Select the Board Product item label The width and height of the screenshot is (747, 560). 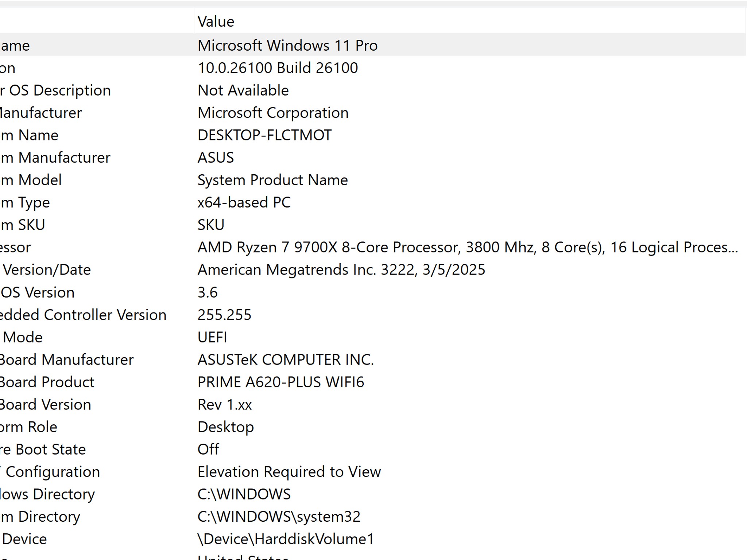(x=47, y=382)
